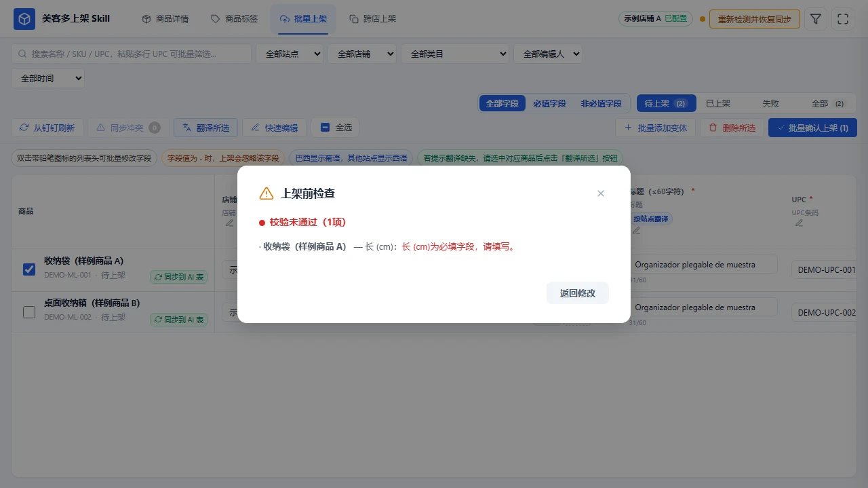The width and height of the screenshot is (868, 488).
Task: Click the 字段值为 - 时 hint chip
Action: pyautogui.click(x=223, y=158)
